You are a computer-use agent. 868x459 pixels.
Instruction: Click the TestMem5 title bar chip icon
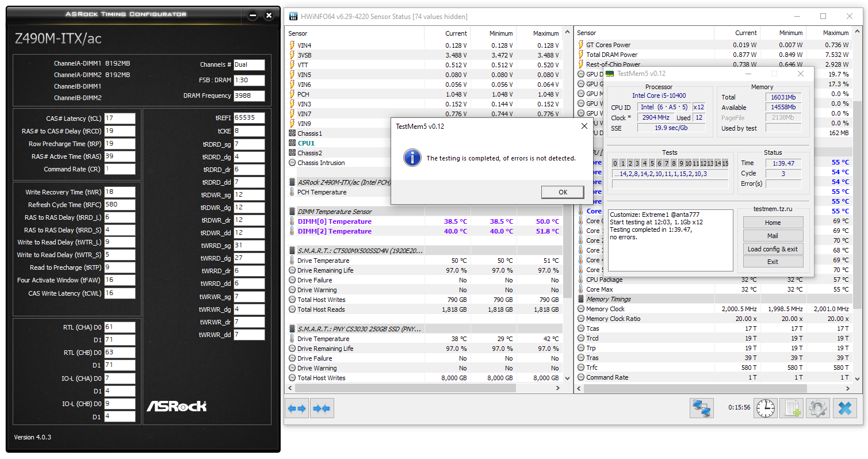coord(609,74)
